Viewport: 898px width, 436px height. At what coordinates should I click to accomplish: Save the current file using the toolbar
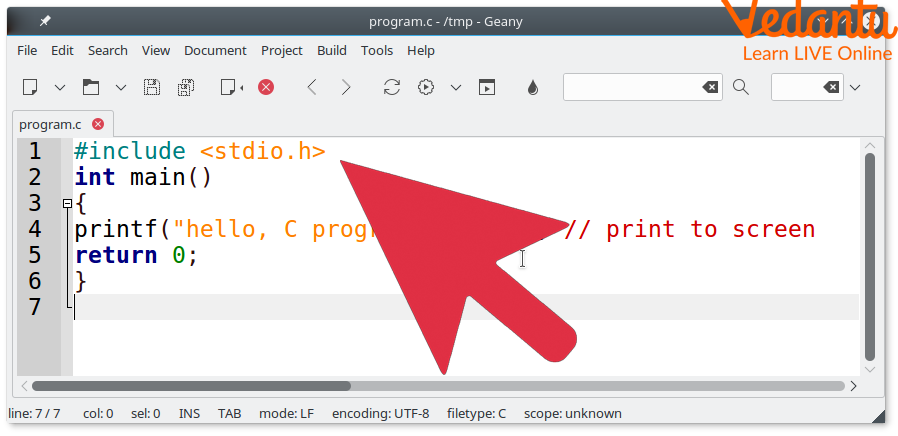pyautogui.click(x=152, y=88)
